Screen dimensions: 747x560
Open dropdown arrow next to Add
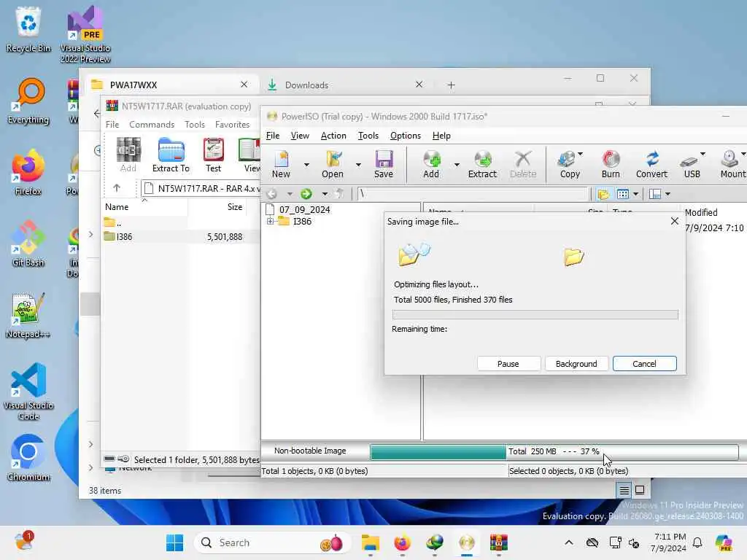(457, 165)
